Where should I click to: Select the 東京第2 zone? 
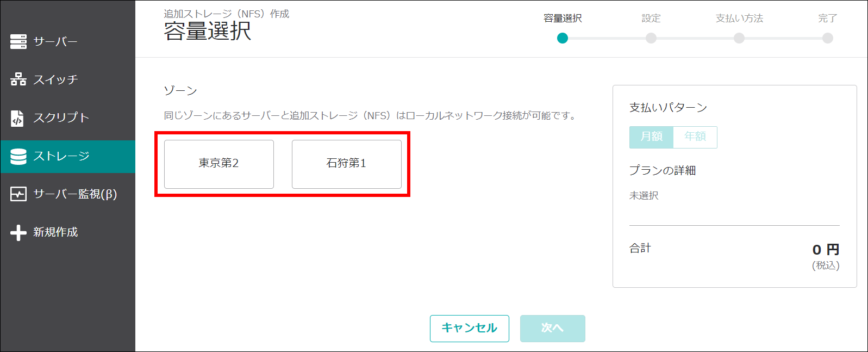219,164
